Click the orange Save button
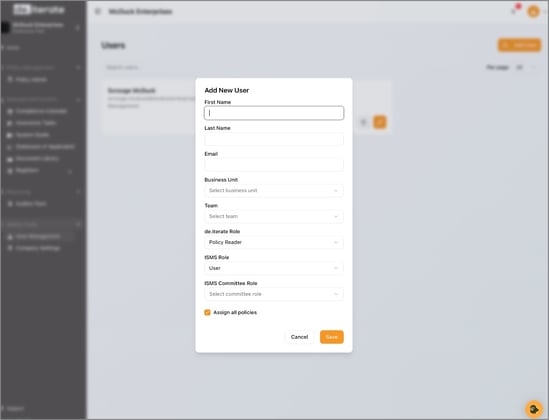This screenshot has height=420, width=549. coord(332,337)
